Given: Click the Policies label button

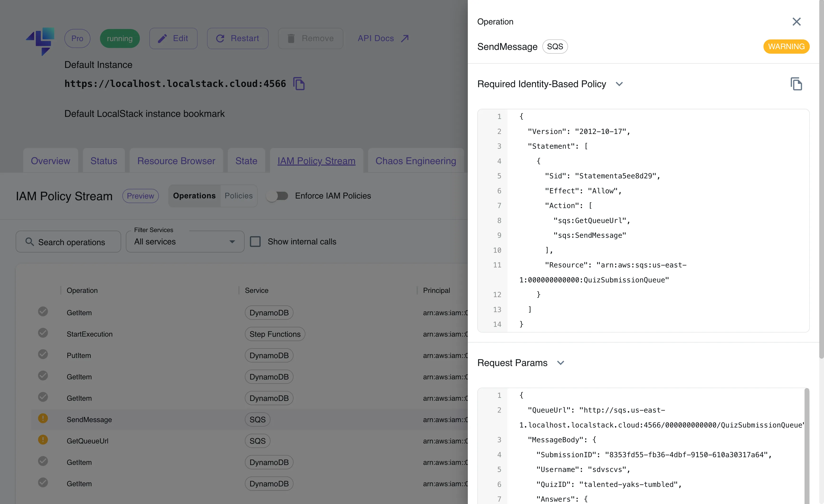Looking at the screenshot, I should 238,195.
